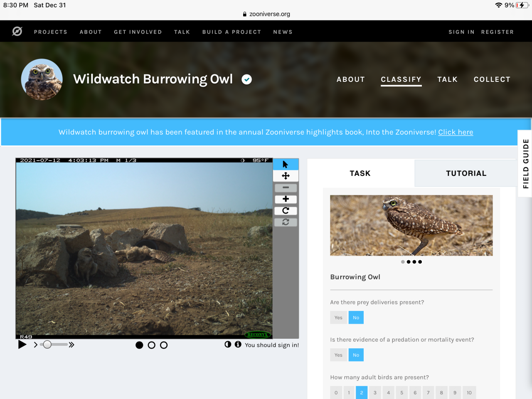Select 2 adult birds present
This screenshot has height=399, width=532.
[x=362, y=393]
